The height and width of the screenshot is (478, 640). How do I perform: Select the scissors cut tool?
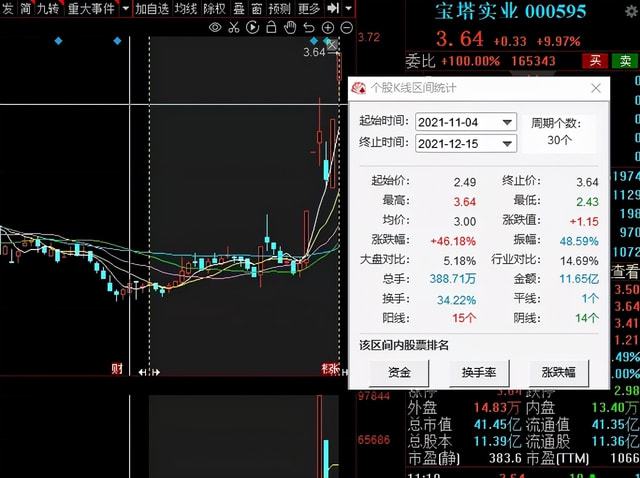(x=234, y=27)
